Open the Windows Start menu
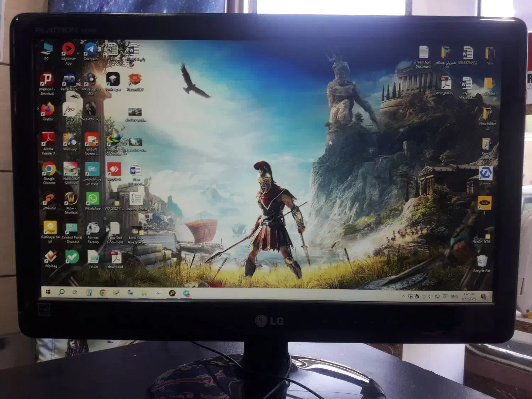The width and height of the screenshot is (532, 399). 48,292
